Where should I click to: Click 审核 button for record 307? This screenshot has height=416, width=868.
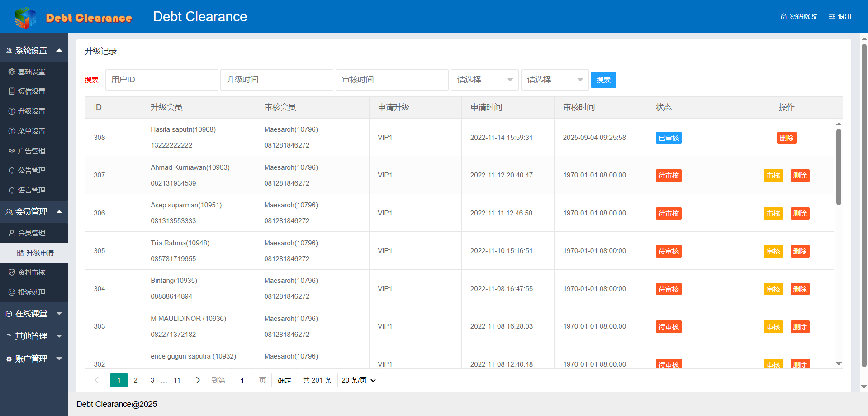coord(773,176)
